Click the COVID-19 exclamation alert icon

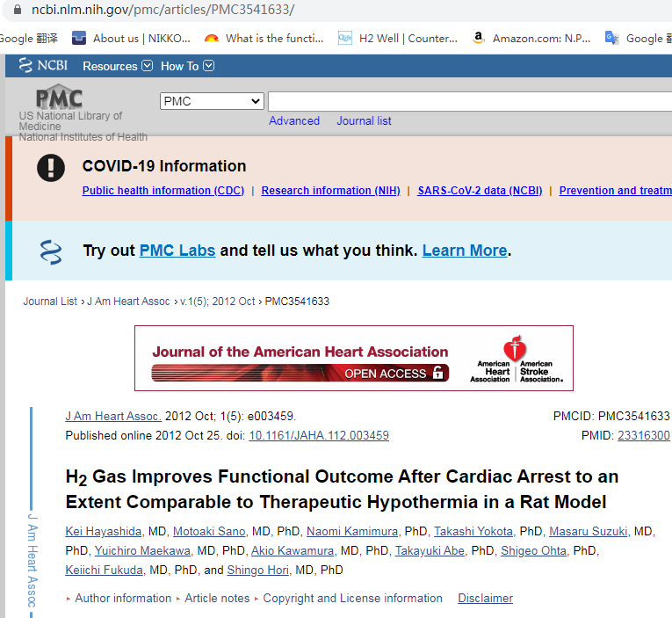click(x=51, y=168)
